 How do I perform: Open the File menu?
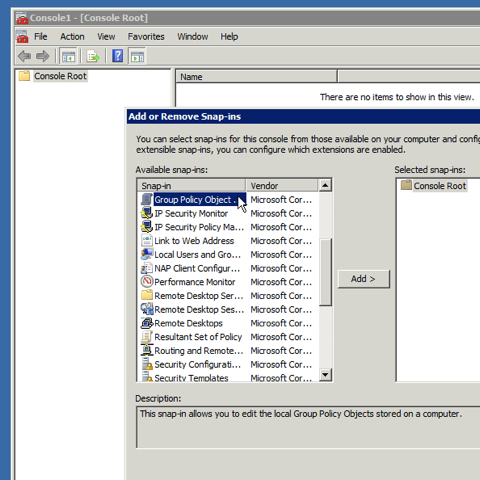[x=41, y=37]
